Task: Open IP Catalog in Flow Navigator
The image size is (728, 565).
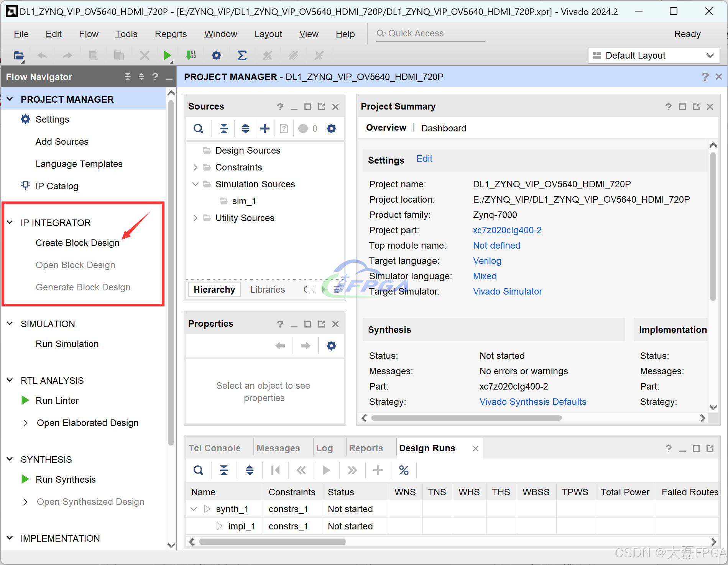Action: [x=57, y=186]
